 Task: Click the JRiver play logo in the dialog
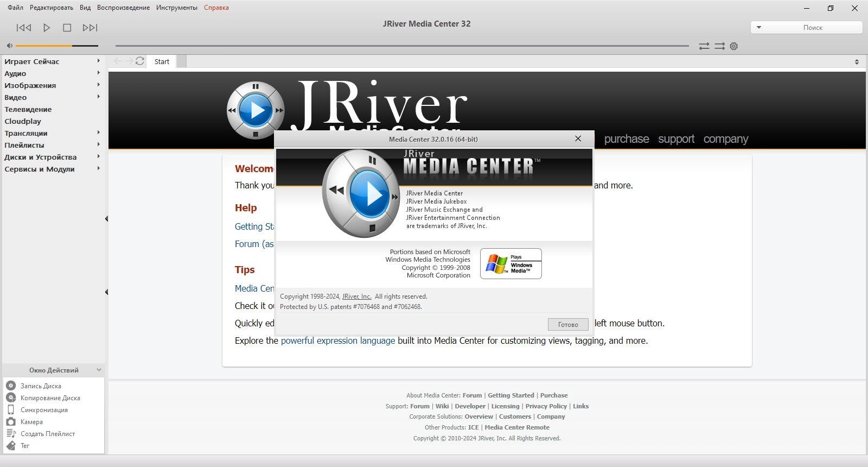coord(362,194)
